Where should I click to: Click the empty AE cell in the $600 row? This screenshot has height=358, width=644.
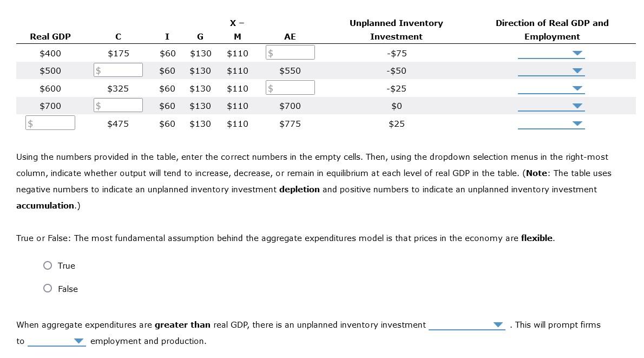click(290, 87)
